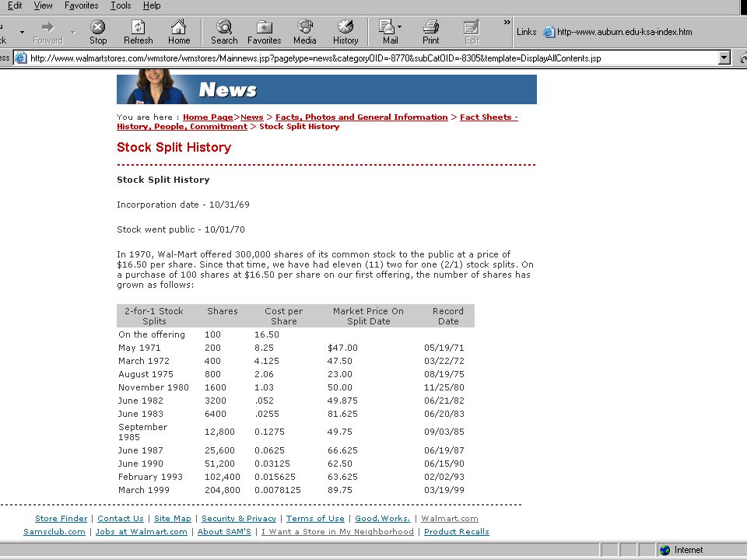
Task: Open the Security & Privacy footer link
Action: (x=239, y=519)
